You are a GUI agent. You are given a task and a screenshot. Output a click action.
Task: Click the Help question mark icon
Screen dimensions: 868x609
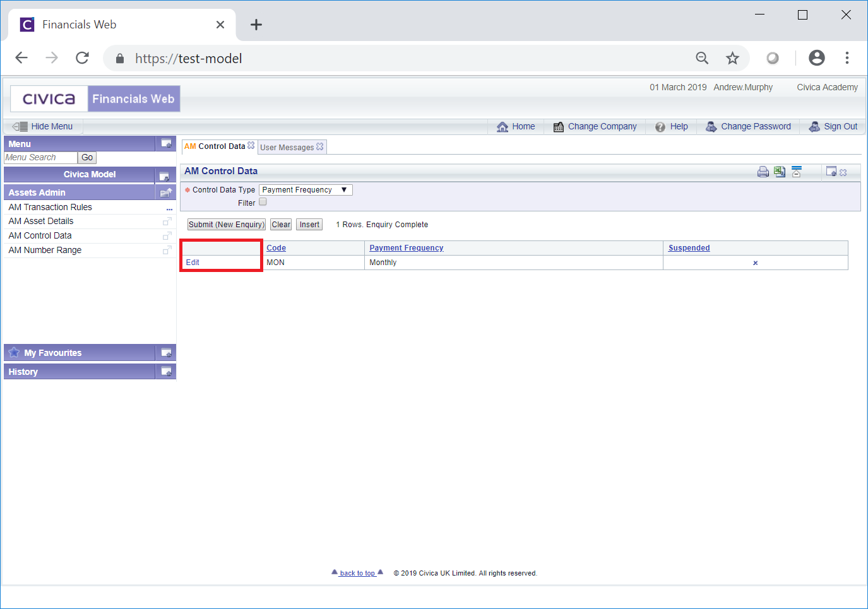pos(660,127)
